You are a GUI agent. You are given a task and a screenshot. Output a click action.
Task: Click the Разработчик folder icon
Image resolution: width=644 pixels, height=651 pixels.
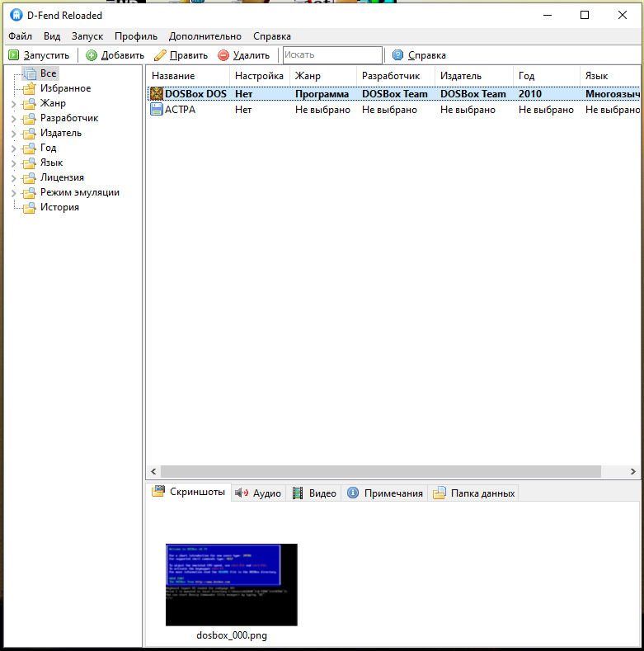point(29,118)
